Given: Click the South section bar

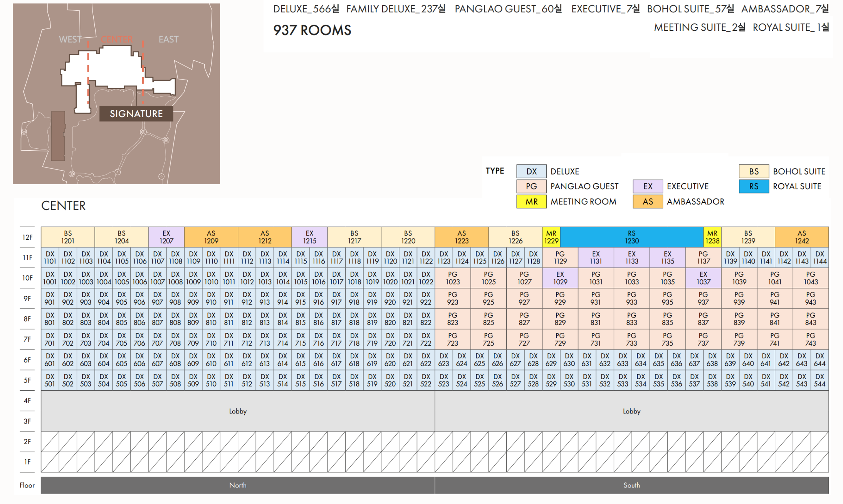Looking at the screenshot, I should (x=631, y=485).
